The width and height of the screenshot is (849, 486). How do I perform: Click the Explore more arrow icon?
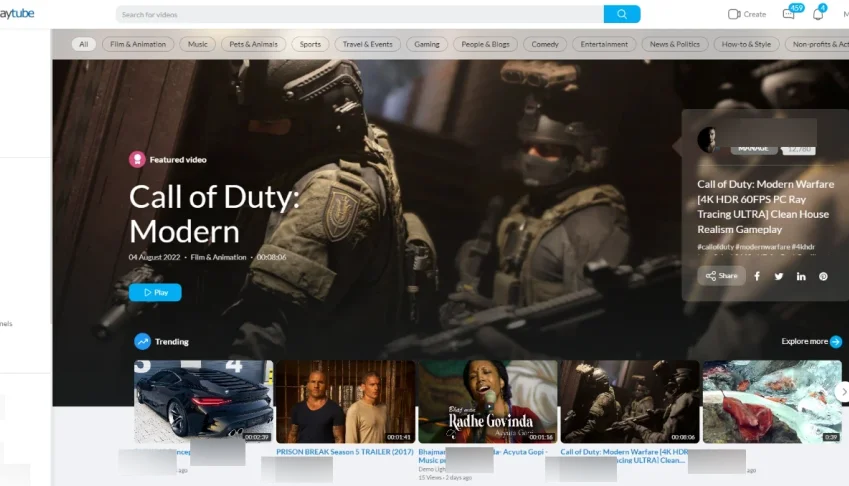click(836, 341)
